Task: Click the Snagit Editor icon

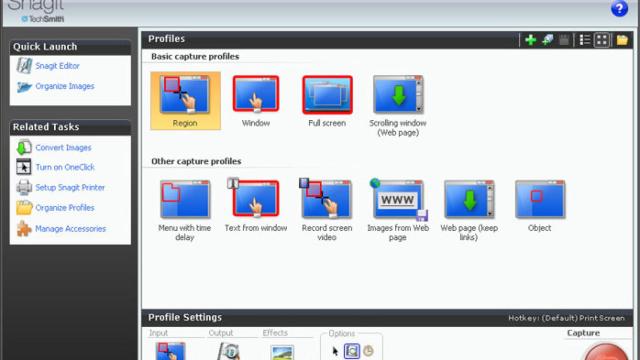Action: tap(24, 65)
